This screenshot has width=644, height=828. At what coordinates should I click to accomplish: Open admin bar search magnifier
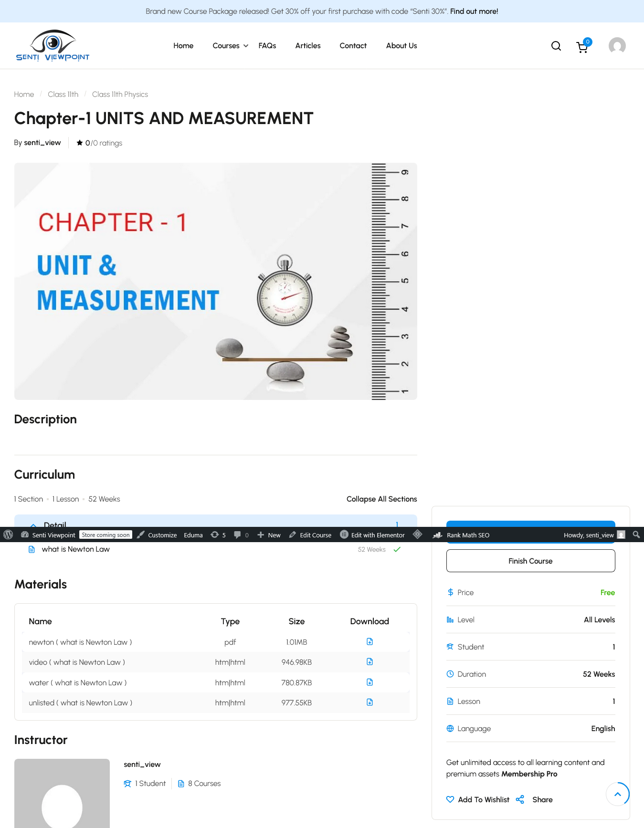pyautogui.click(x=636, y=535)
